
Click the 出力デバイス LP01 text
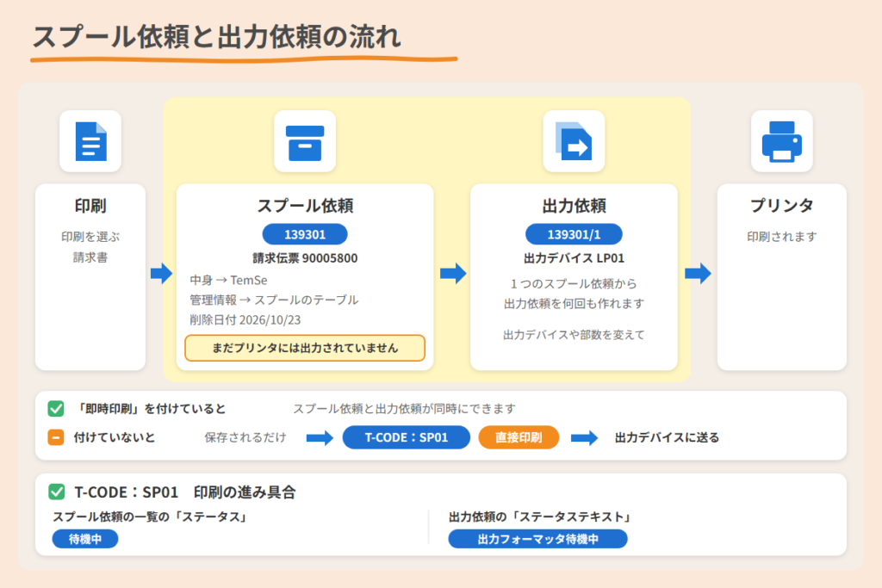click(574, 258)
